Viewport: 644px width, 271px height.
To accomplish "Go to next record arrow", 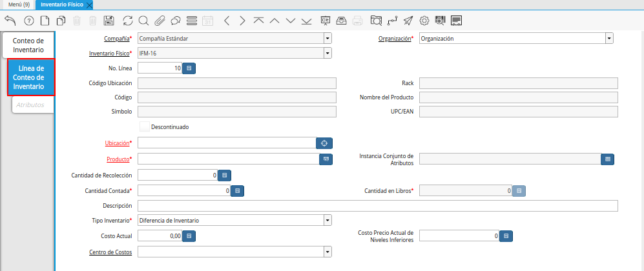I will point(242,21).
